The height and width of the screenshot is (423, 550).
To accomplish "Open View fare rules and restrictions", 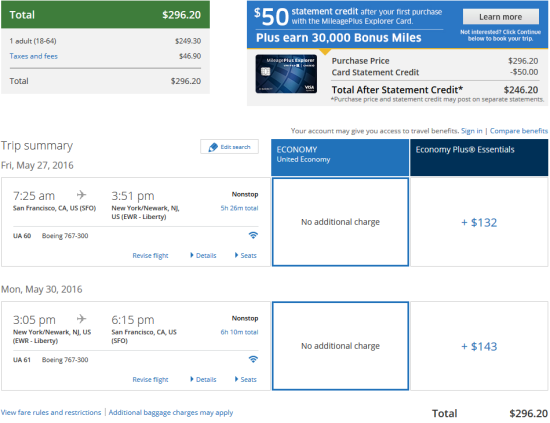I will point(51,412).
